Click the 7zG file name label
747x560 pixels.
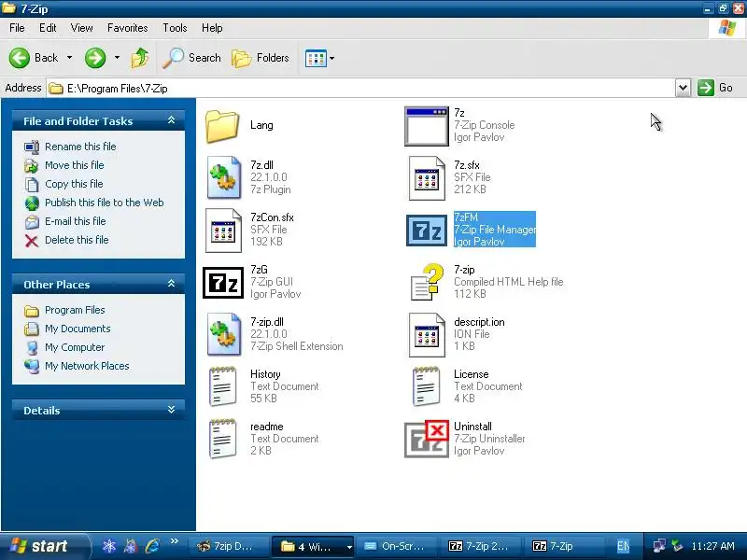coord(260,270)
